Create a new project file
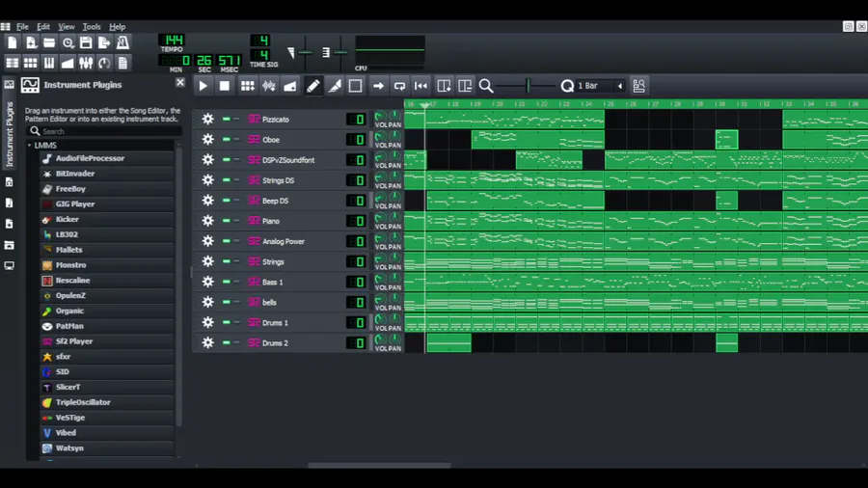868x488 pixels. [13, 42]
